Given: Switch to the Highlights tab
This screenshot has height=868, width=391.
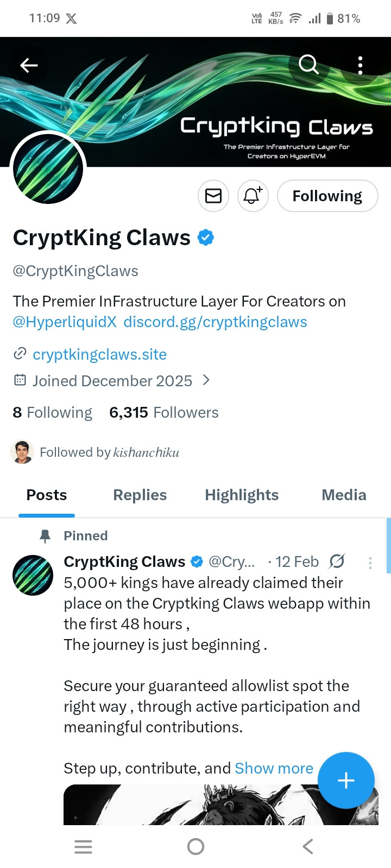Looking at the screenshot, I should point(242,495).
